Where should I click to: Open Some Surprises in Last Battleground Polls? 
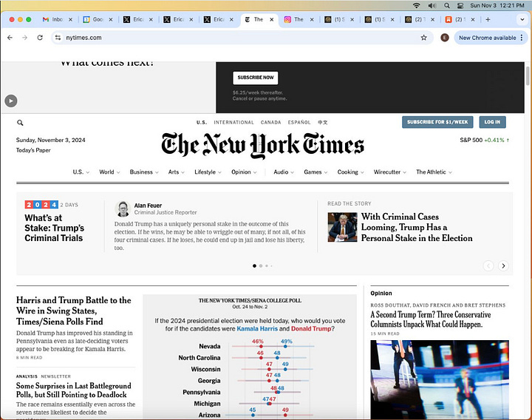pos(73,390)
